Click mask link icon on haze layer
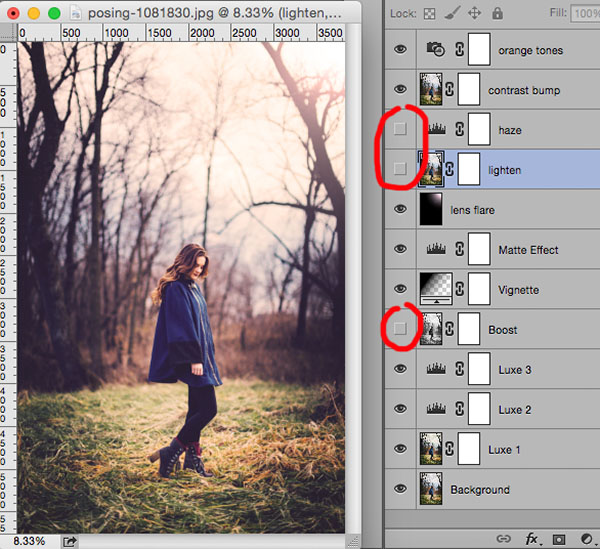600x549 pixels. [x=460, y=129]
